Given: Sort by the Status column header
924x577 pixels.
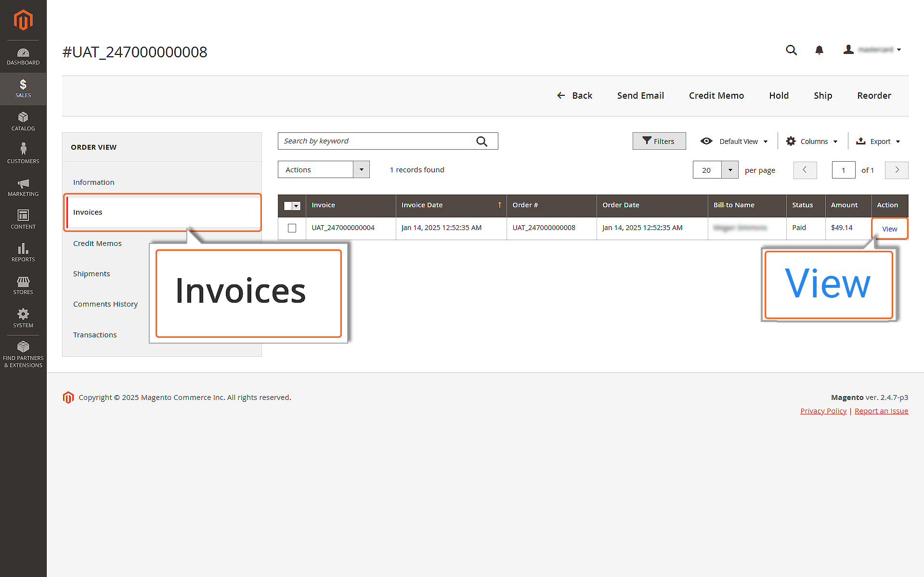Looking at the screenshot, I should (806, 205).
